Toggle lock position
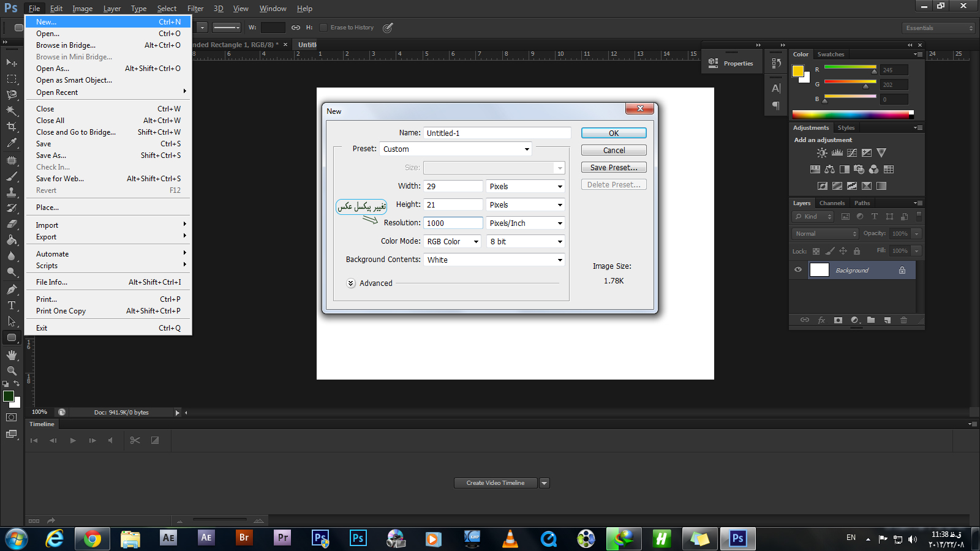Screen dimensions: 980x551 coord(843,251)
